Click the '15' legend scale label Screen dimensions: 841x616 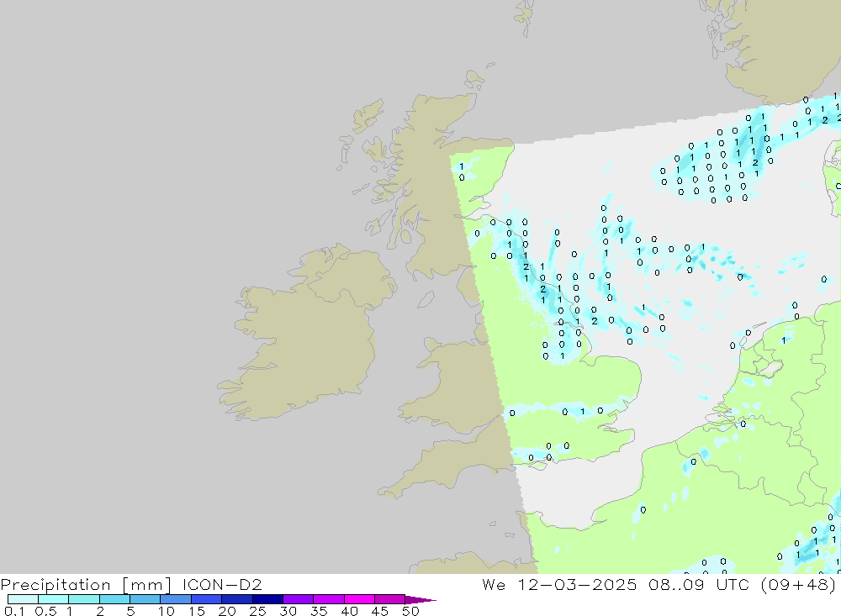coord(197,611)
